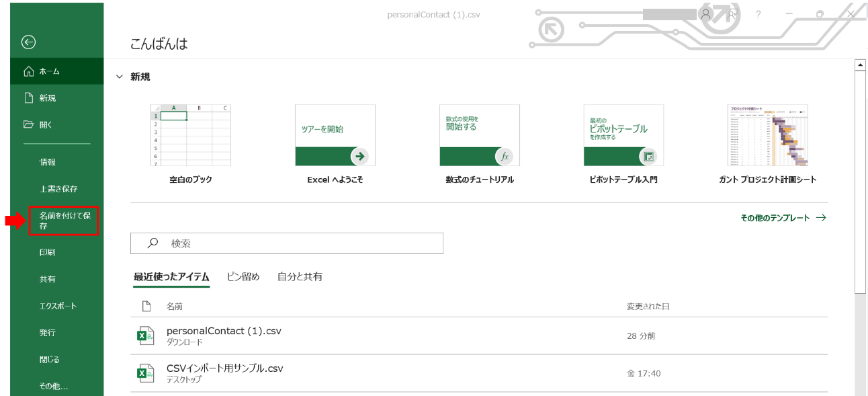Select 名前を付けて保存 in the sidebar
Image resolution: width=868 pixels, height=396 pixels.
(x=64, y=221)
